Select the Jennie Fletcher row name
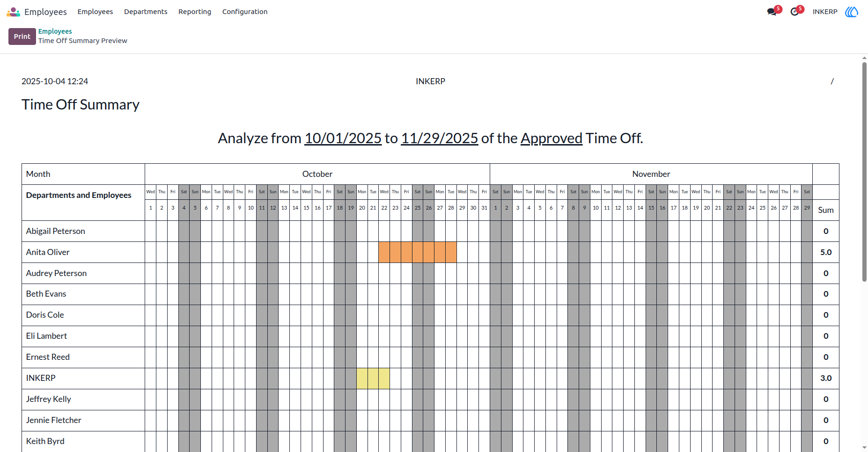Viewport: 868px width, 452px height. (x=53, y=420)
